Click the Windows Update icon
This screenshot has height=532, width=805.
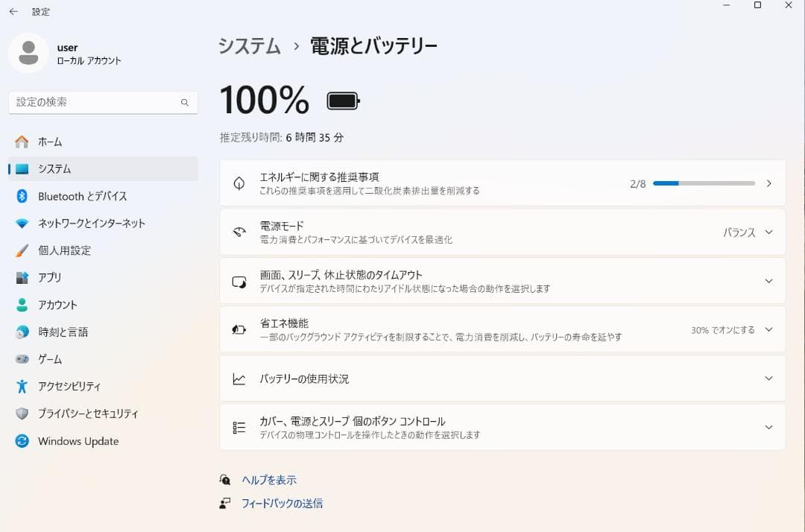(21, 441)
